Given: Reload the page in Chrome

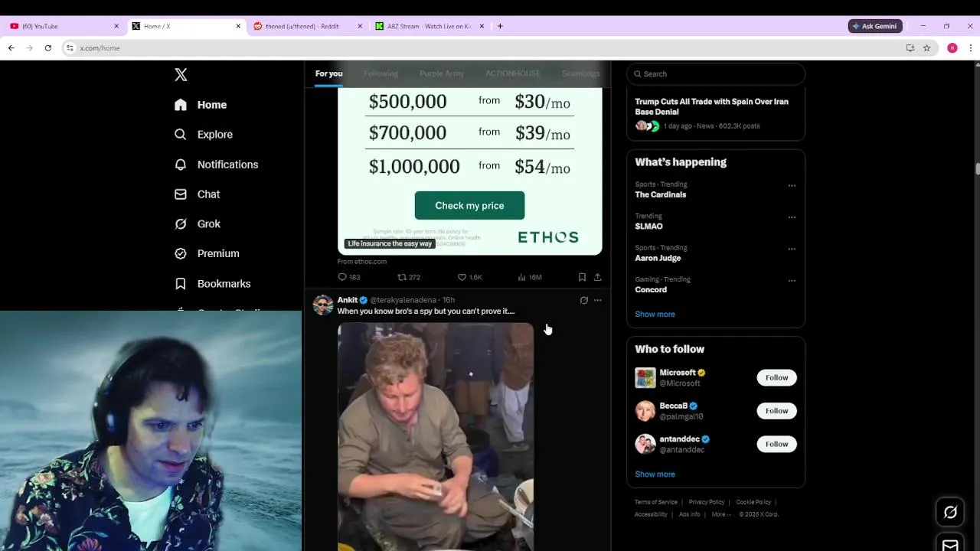Looking at the screenshot, I should (47, 47).
